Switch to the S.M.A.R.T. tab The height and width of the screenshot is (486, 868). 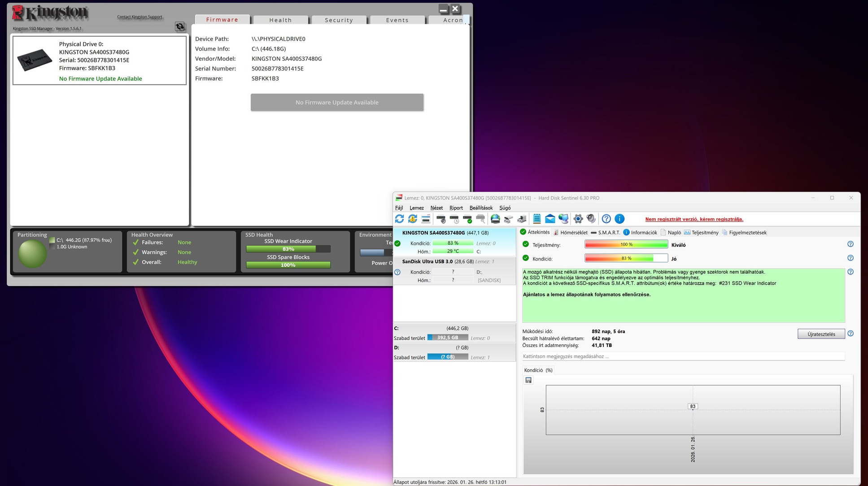[606, 232]
